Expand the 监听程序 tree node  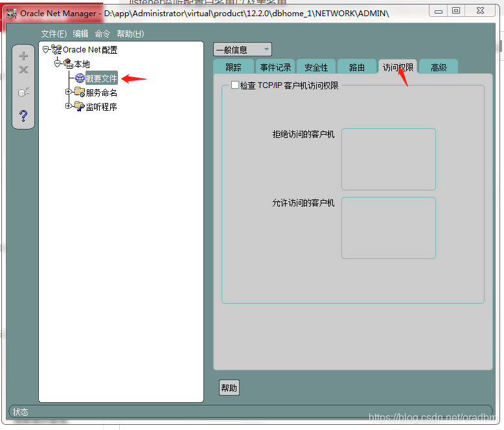click(x=68, y=106)
